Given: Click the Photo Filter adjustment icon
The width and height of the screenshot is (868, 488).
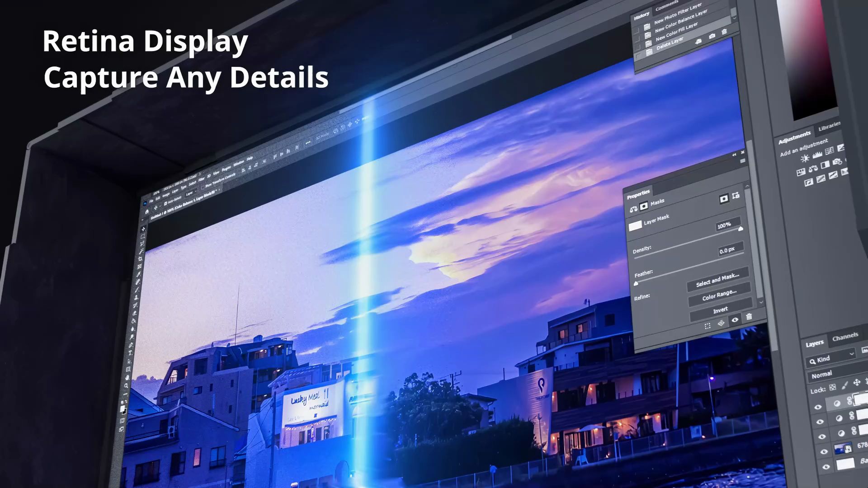Looking at the screenshot, I should point(837,161).
